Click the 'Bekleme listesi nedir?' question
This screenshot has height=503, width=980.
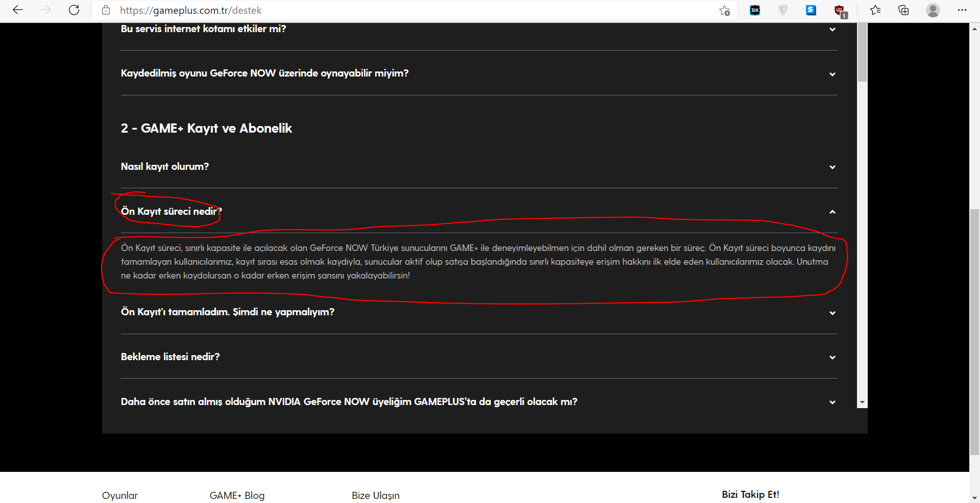170,357
